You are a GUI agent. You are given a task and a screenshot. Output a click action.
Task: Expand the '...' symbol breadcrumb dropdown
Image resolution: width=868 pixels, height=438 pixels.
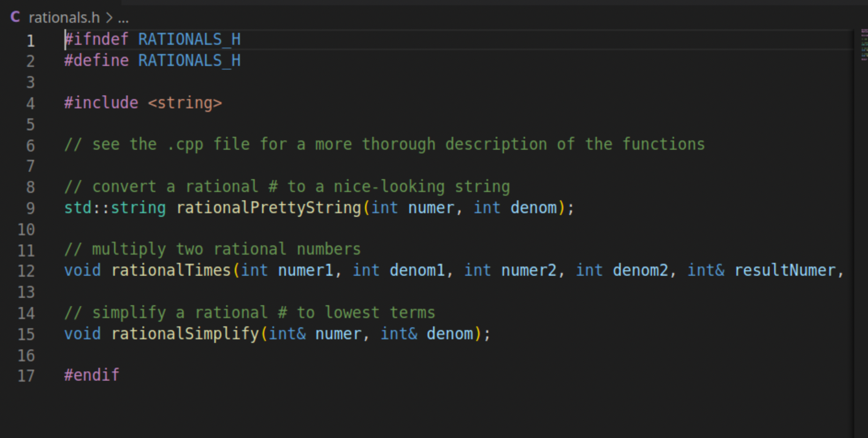tap(123, 17)
